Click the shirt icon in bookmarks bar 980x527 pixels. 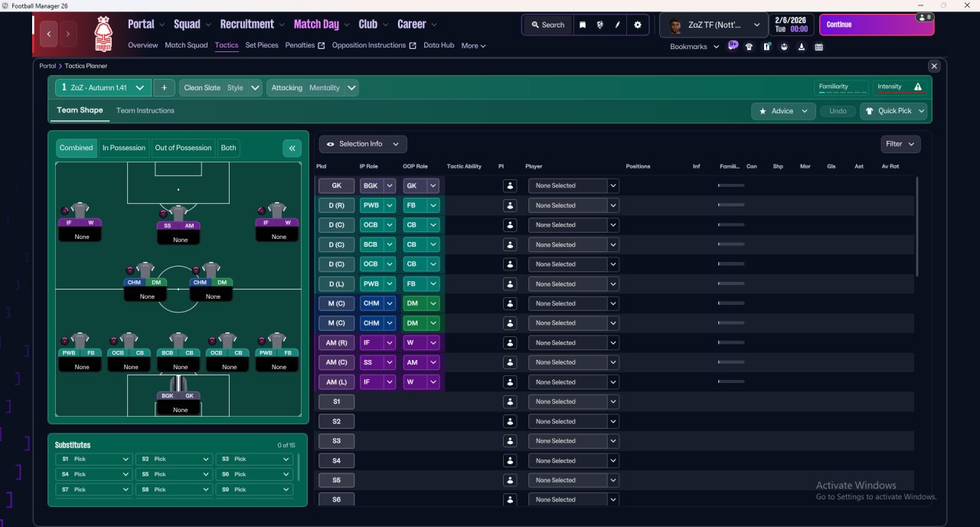click(749, 47)
